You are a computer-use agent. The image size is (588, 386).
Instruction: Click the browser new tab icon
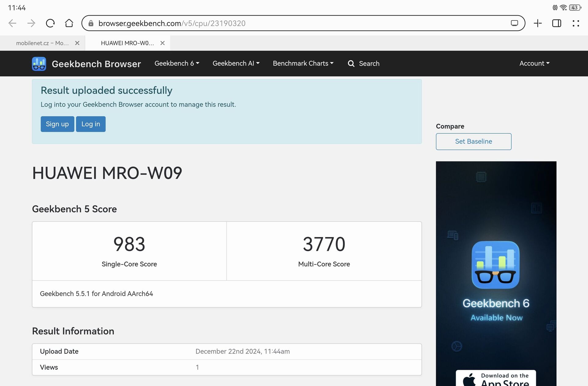coord(538,23)
